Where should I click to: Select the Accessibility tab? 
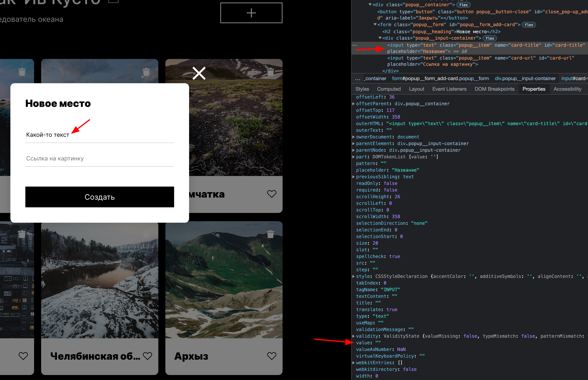[x=567, y=89]
